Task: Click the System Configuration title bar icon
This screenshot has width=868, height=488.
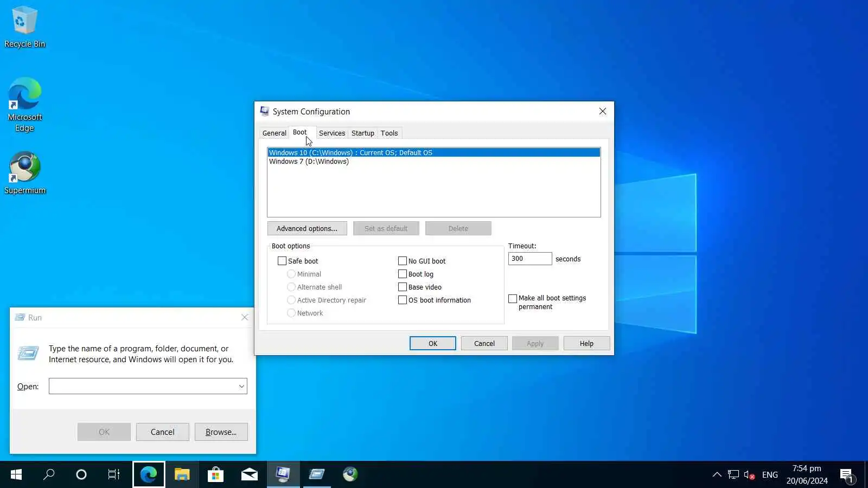Action: (264, 111)
